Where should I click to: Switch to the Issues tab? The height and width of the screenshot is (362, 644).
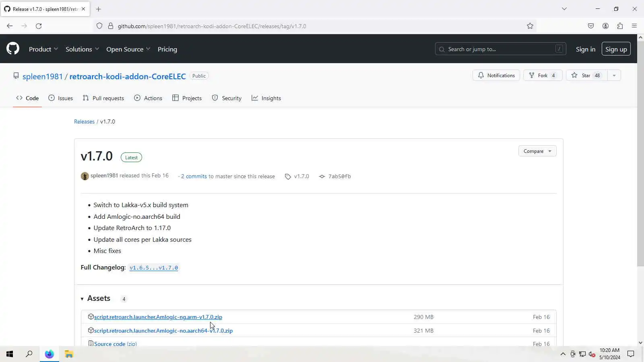60,98
